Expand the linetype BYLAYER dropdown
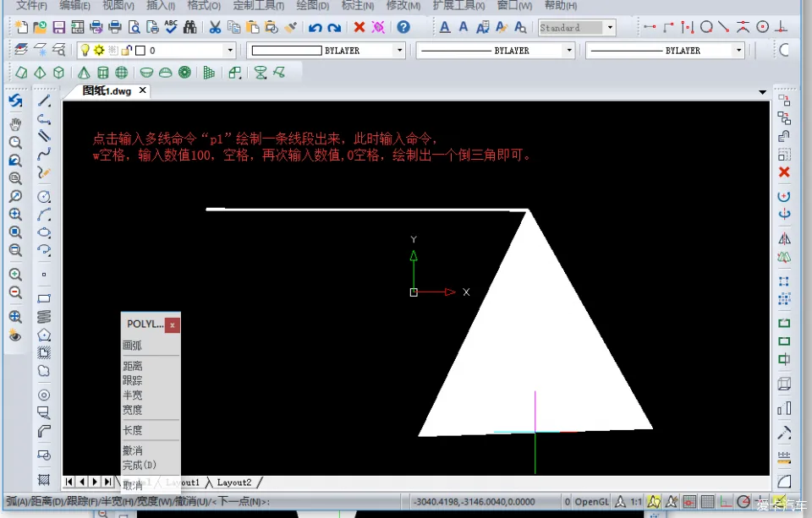Screen dimensions: 812x518 (569, 50)
